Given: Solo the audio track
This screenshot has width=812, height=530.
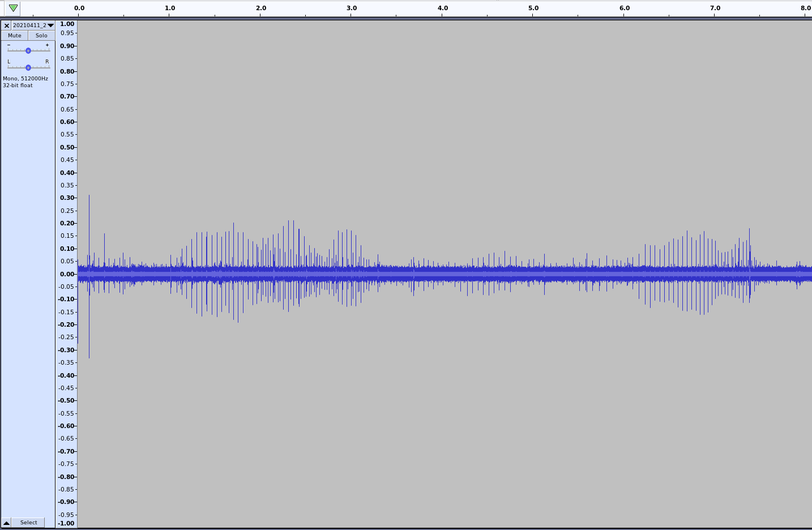Looking at the screenshot, I should point(41,35).
